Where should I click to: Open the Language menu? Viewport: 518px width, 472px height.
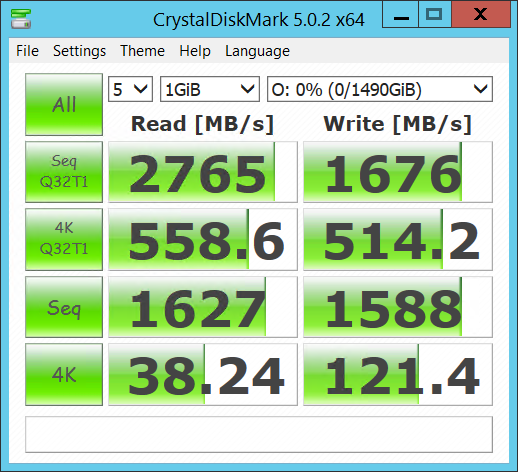pyautogui.click(x=257, y=51)
